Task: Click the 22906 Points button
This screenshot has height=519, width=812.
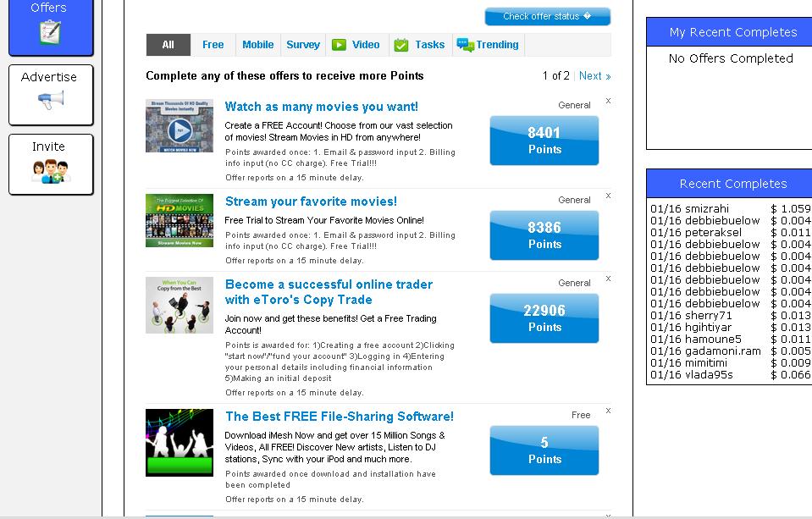Action: pos(544,318)
